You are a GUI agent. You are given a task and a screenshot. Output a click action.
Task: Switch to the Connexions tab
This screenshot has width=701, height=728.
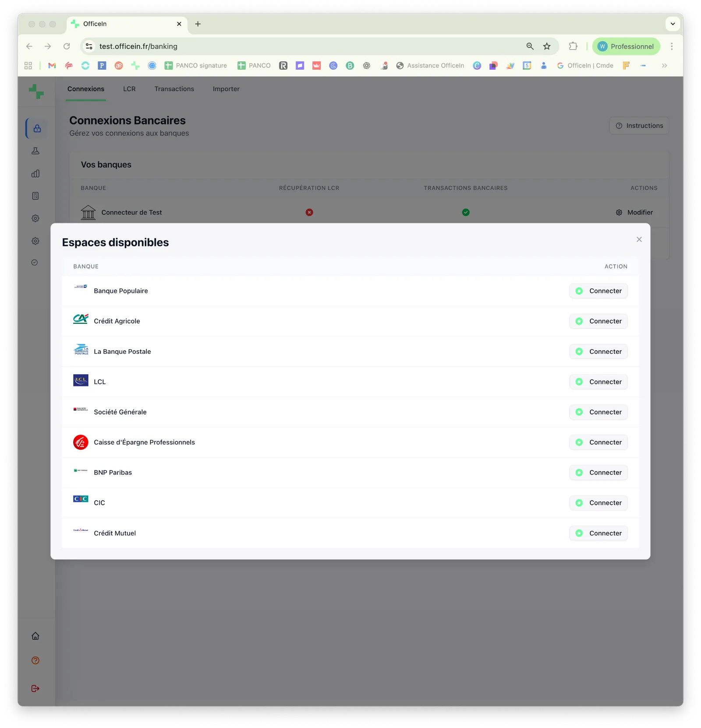[86, 89]
